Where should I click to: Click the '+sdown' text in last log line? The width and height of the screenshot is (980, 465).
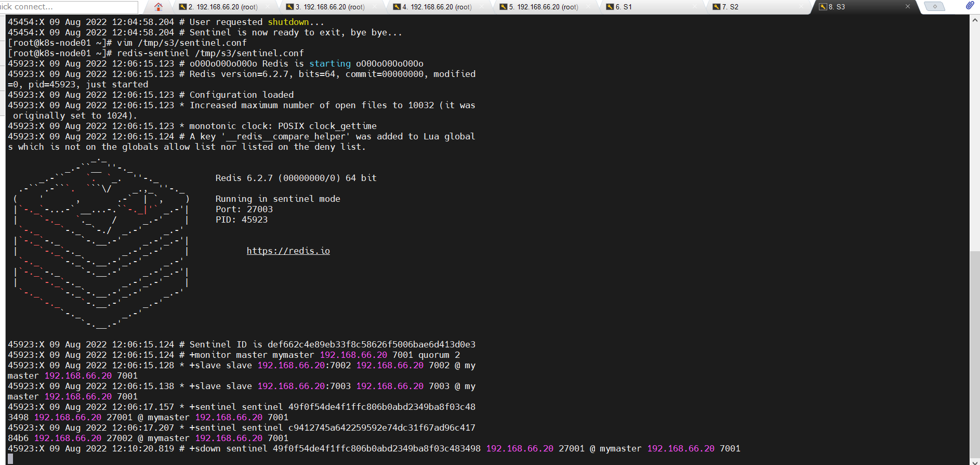tap(205, 448)
